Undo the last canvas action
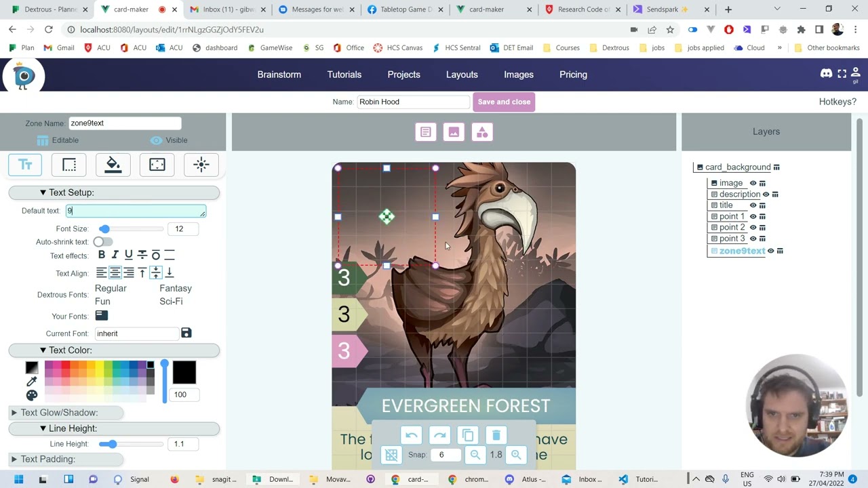 tap(411, 435)
